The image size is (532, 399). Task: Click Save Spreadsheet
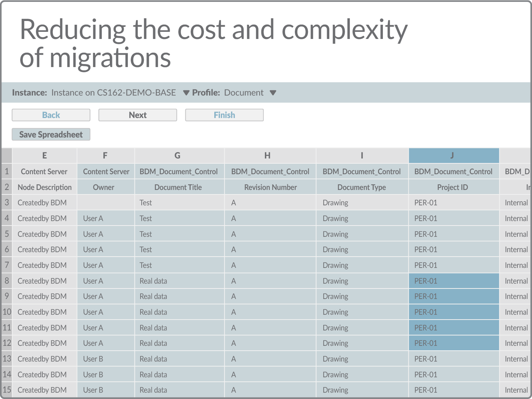51,134
